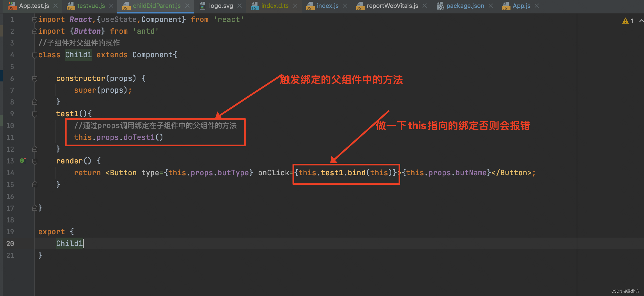Click 'constructor(props)' on line 6

[x=96, y=78]
